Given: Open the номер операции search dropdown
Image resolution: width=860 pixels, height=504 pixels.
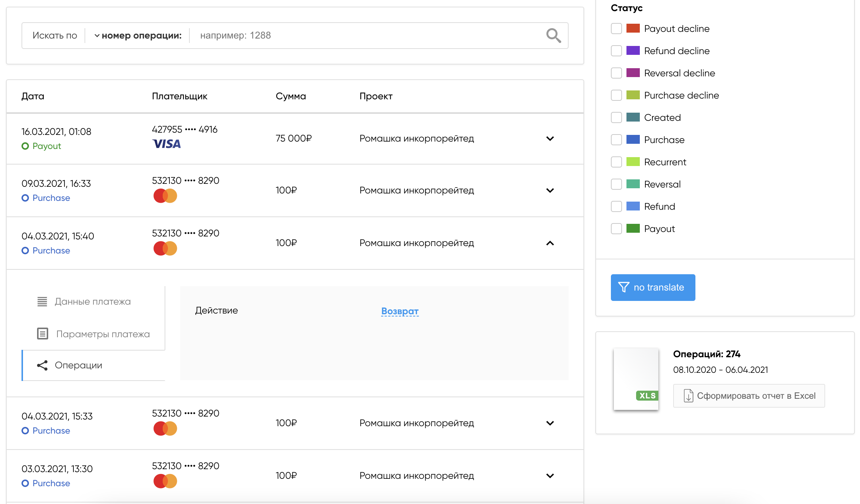Looking at the screenshot, I should click(138, 36).
